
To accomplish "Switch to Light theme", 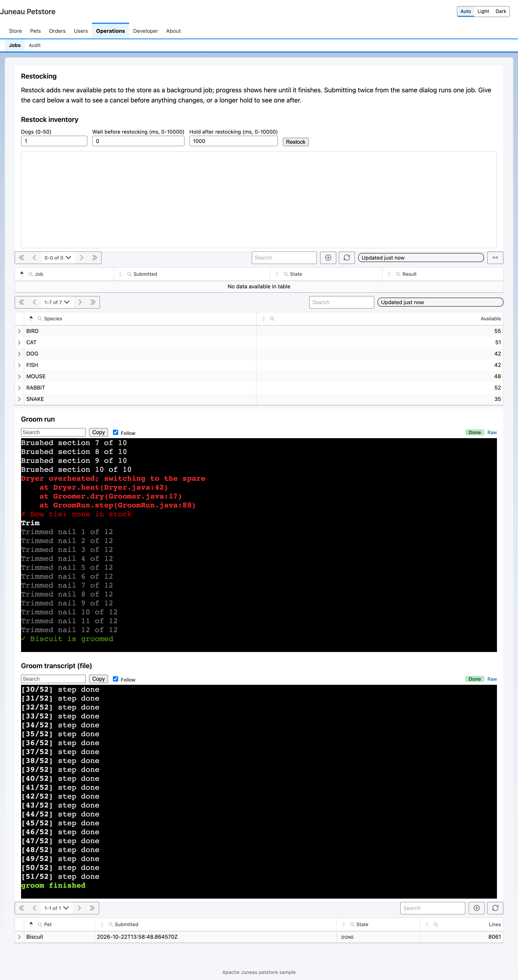I will 483,11.
